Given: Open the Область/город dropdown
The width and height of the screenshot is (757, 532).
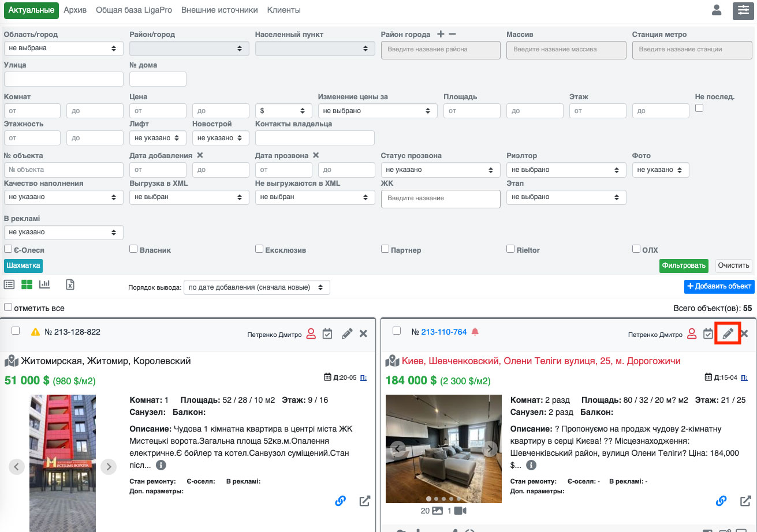Looking at the screenshot, I should tap(64, 48).
